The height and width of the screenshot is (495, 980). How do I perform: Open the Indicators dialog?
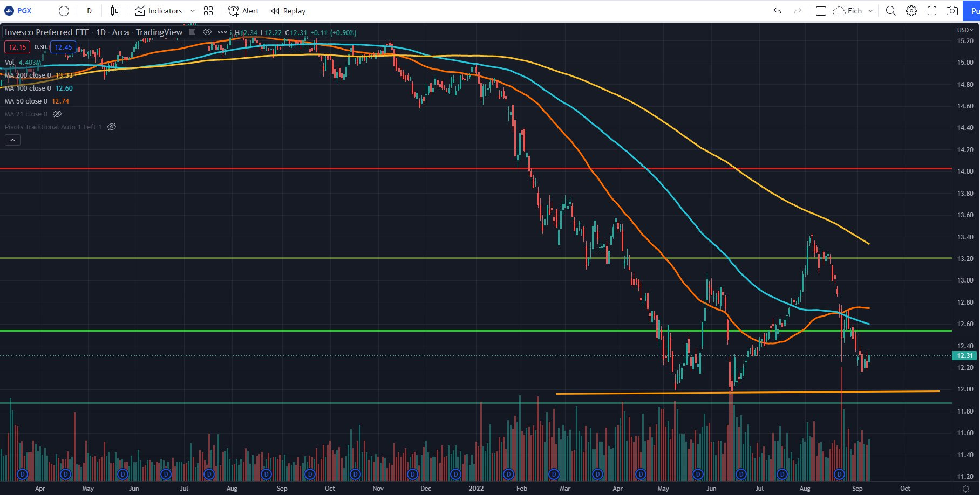pos(159,11)
